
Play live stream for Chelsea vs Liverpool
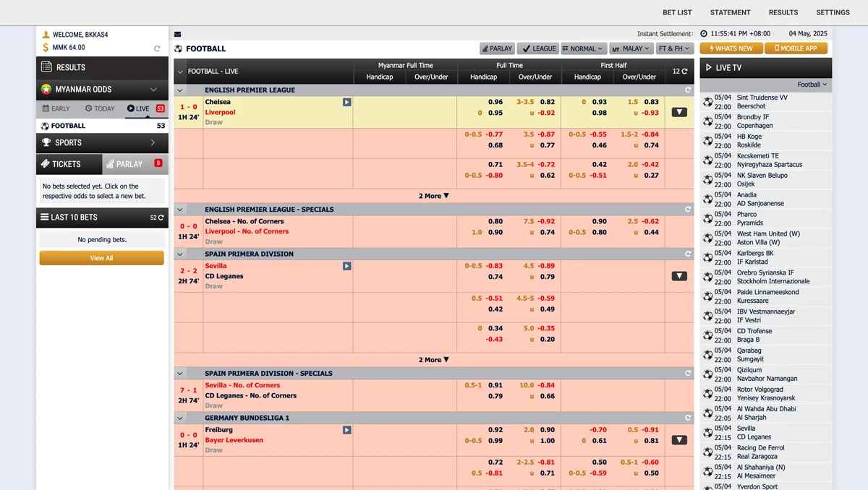347,102
